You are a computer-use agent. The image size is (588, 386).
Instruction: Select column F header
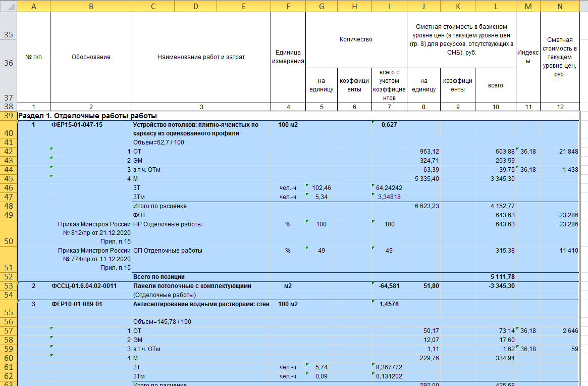[288, 6]
